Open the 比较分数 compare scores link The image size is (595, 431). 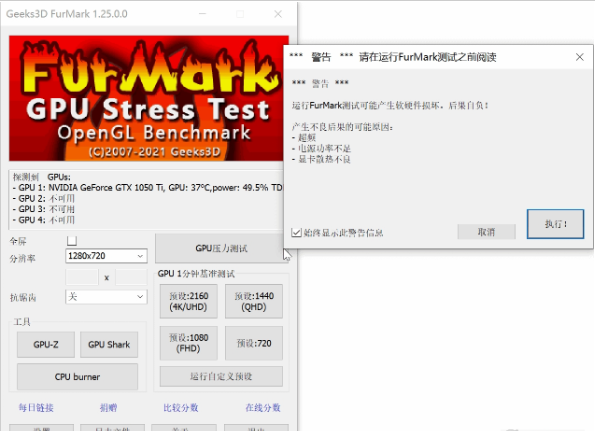tap(181, 408)
